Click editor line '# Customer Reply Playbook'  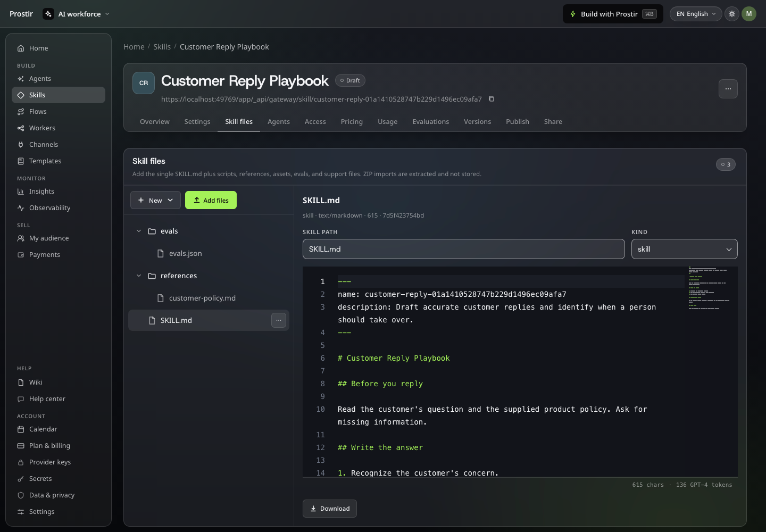tap(394, 358)
